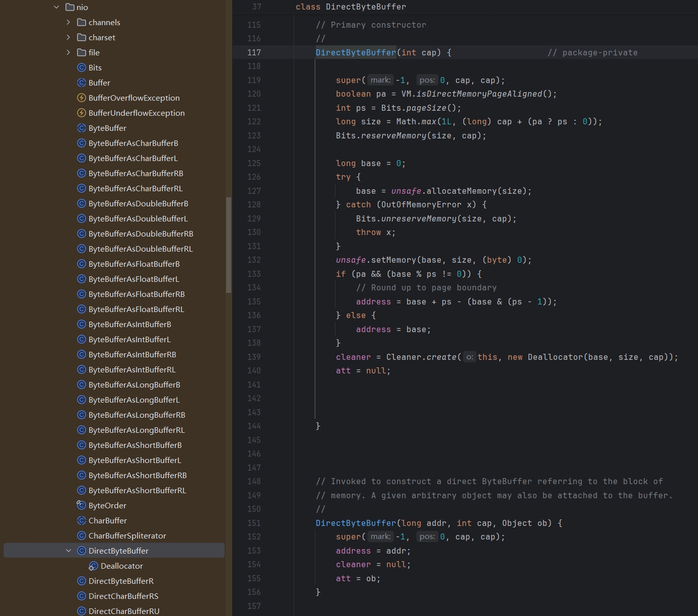Click the ByteBufferAsCharBufferB class icon

(82, 143)
